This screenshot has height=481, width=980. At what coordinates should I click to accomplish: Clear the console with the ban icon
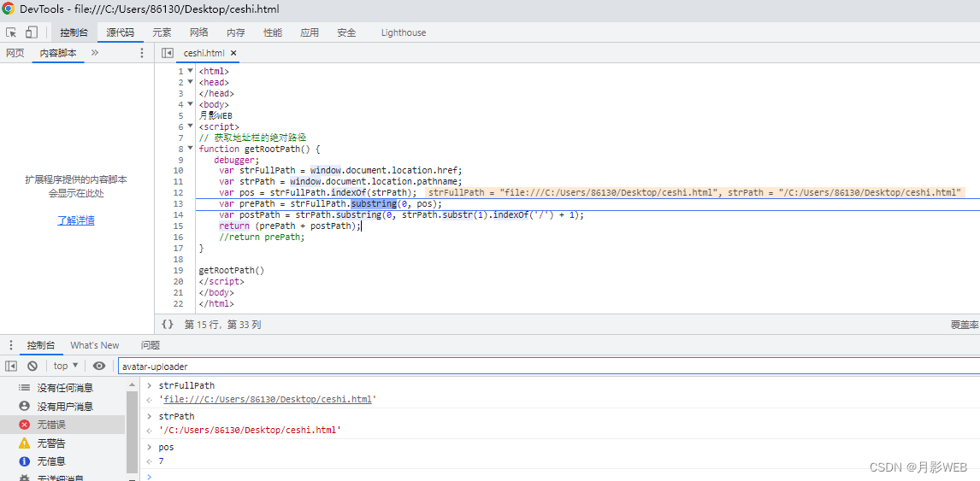tap(32, 366)
